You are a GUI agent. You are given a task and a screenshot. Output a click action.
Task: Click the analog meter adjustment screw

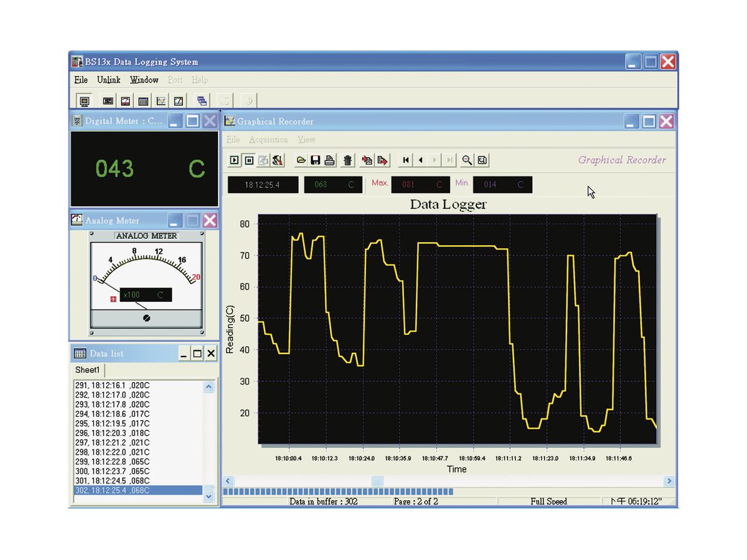(147, 318)
